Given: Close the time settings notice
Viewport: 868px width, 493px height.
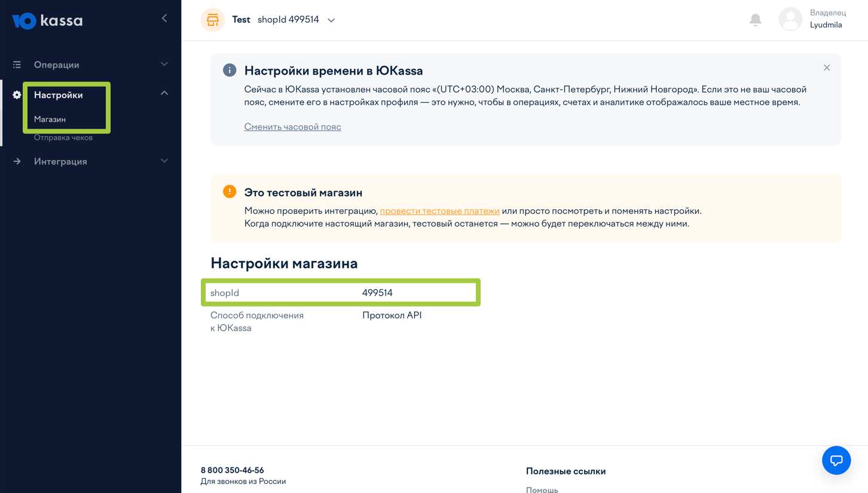Looking at the screenshot, I should pyautogui.click(x=827, y=68).
